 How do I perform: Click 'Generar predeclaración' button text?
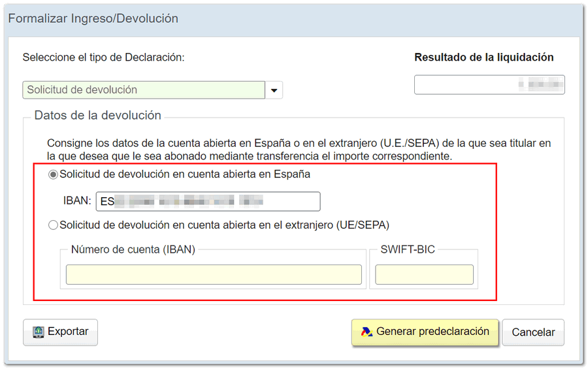pyautogui.click(x=433, y=332)
